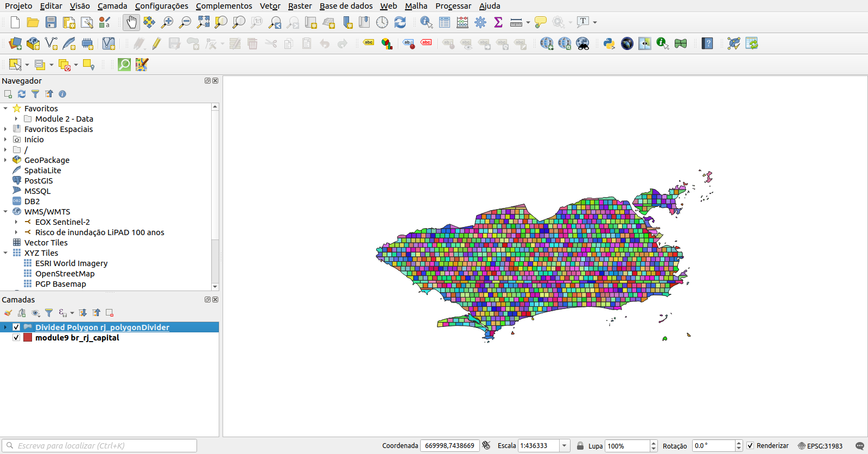
Task: Collapse the Favoritos tree node
Action: tap(5, 109)
